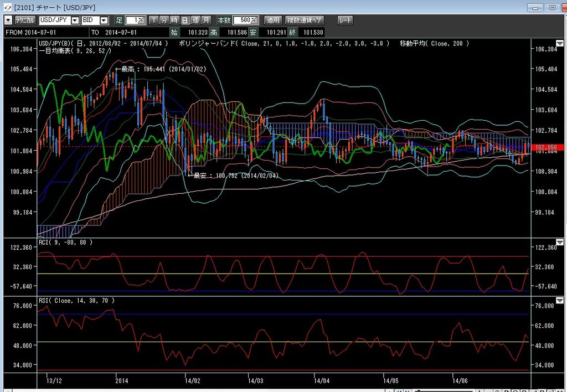Click the 安 low value 101.291

[x=276, y=33]
